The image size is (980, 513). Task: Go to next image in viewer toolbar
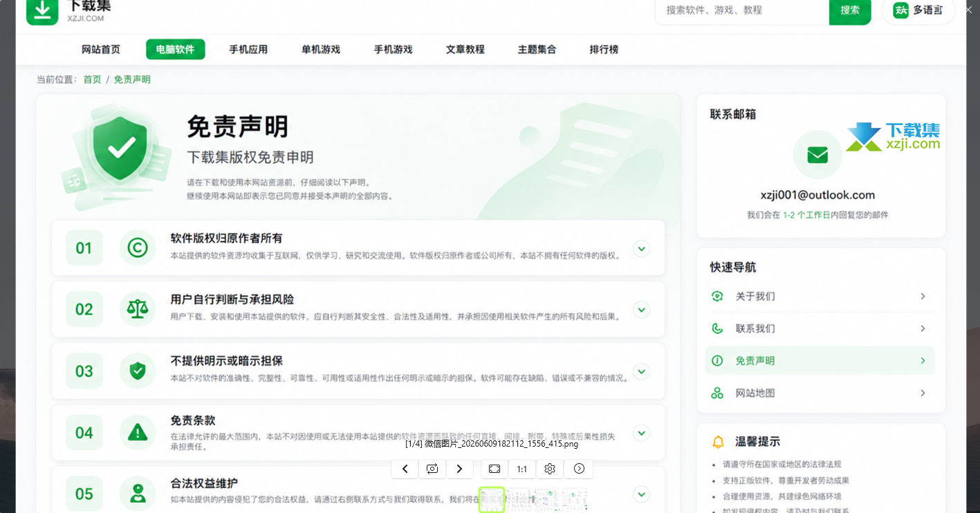coord(460,469)
